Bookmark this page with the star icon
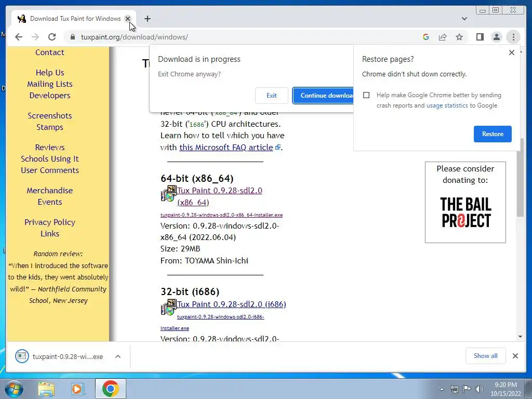Viewport: 532px width, 399px height. 459,37
